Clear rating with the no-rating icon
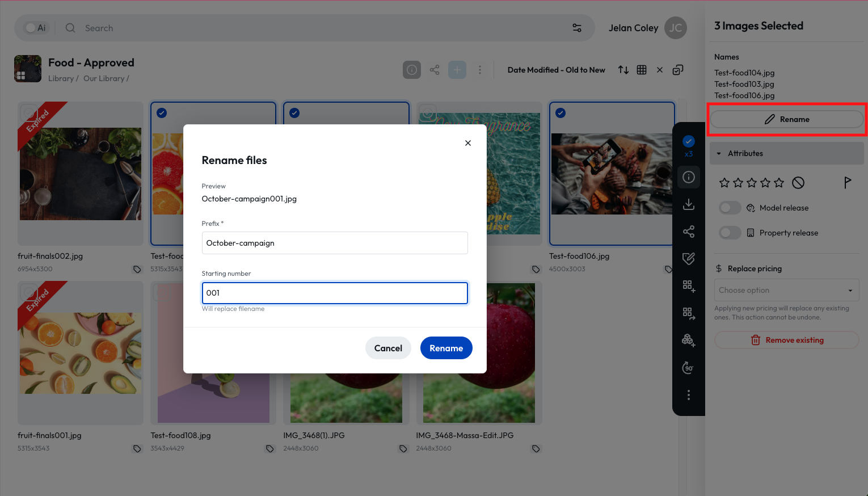 pos(798,183)
